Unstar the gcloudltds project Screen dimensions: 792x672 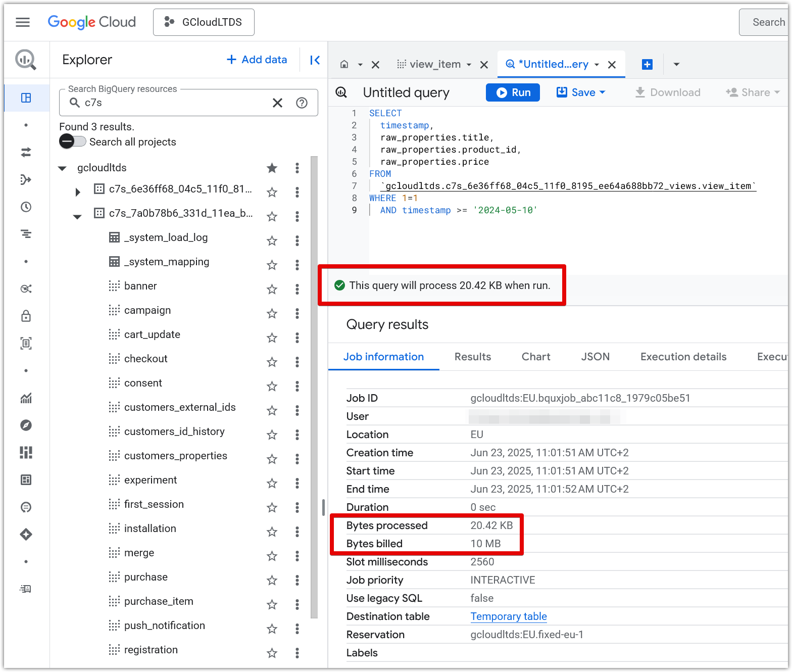[x=272, y=168]
